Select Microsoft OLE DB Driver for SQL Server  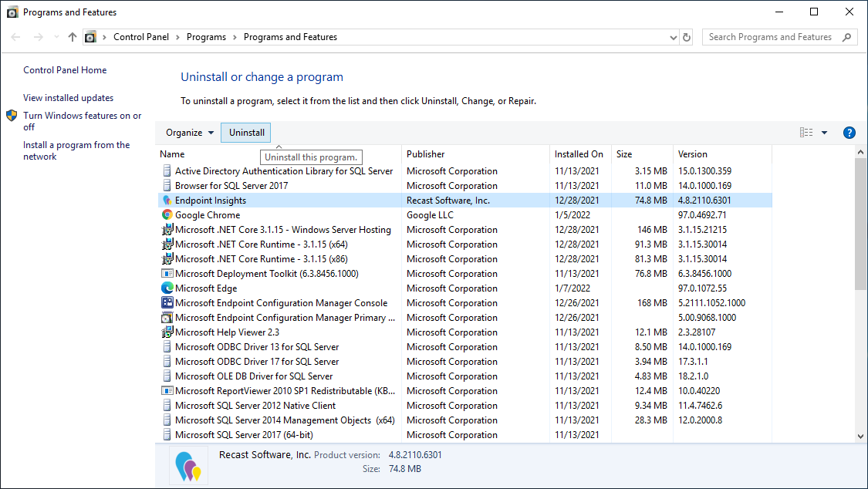click(254, 376)
